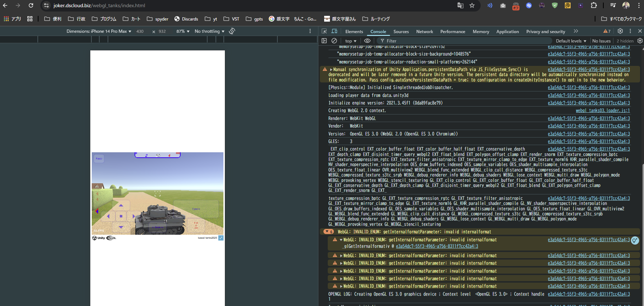This screenshot has height=306, width=644.
Task: Open console settings gear beside hidden count
Action: pyautogui.click(x=640, y=41)
